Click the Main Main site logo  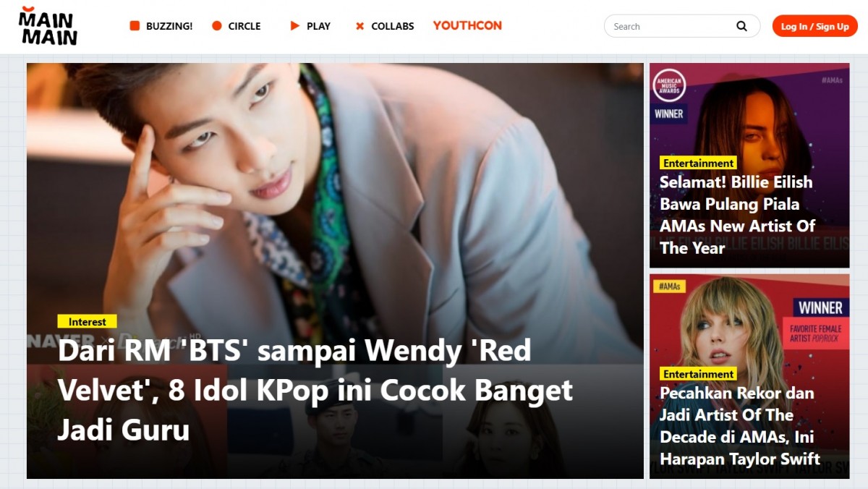click(x=48, y=26)
